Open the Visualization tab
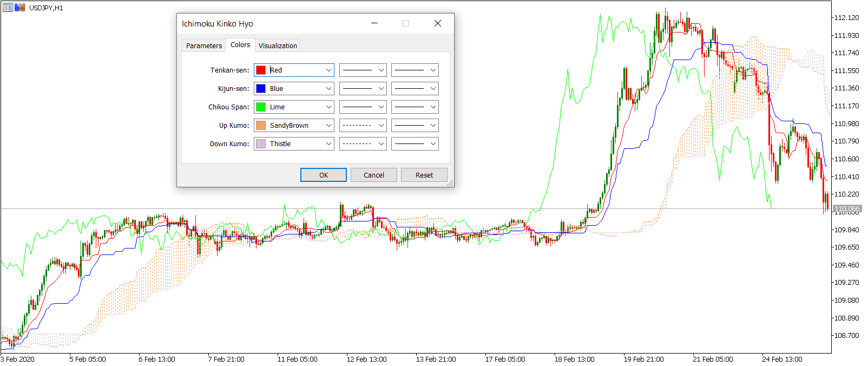Screen dimensions: 868x366 (278, 45)
